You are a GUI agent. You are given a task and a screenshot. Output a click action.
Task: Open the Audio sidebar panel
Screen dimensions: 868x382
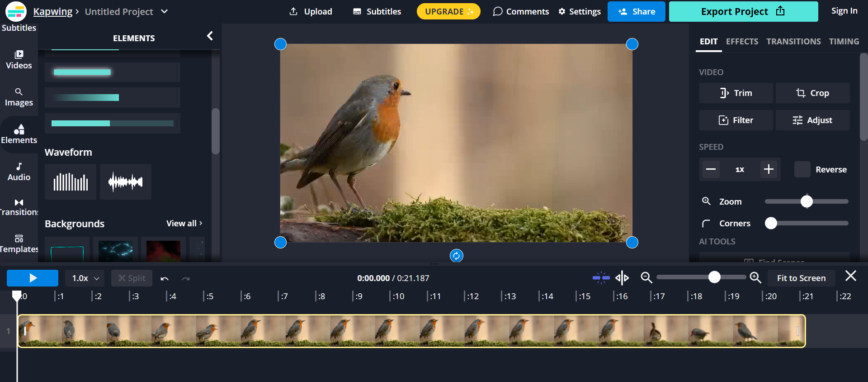[x=19, y=172]
